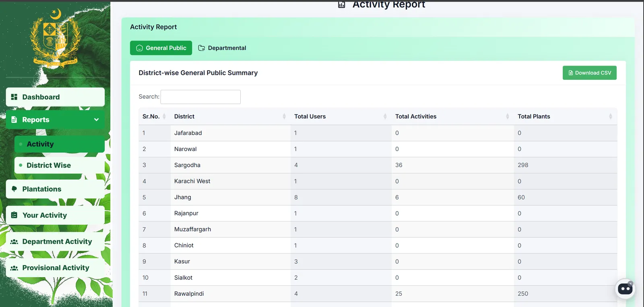
Task: Click the Departmental folder icon
Action: (202, 48)
